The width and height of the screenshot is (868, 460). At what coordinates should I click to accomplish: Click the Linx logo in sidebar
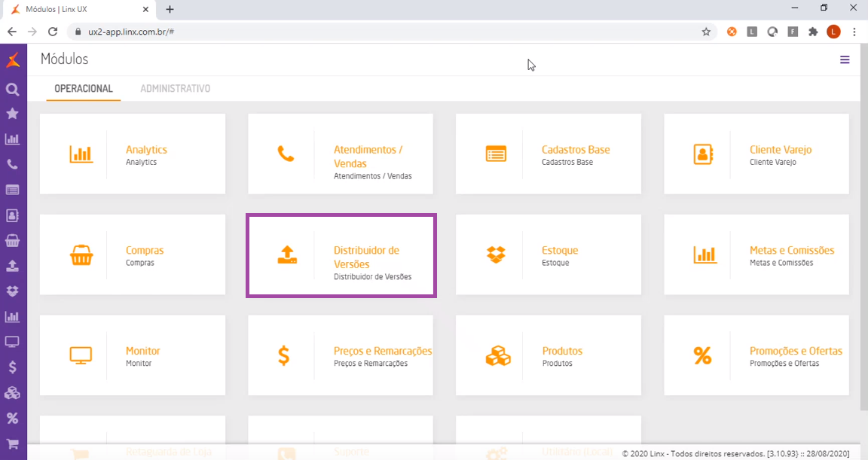tap(13, 59)
